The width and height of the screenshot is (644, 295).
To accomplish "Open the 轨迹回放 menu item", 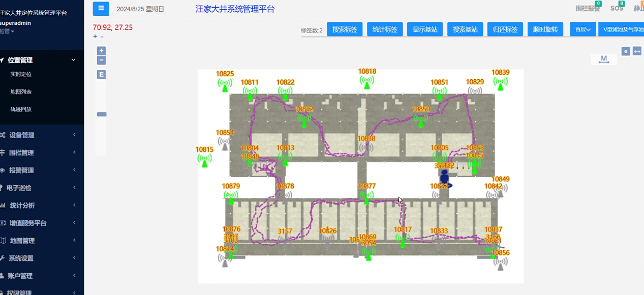I will pyautogui.click(x=21, y=109).
